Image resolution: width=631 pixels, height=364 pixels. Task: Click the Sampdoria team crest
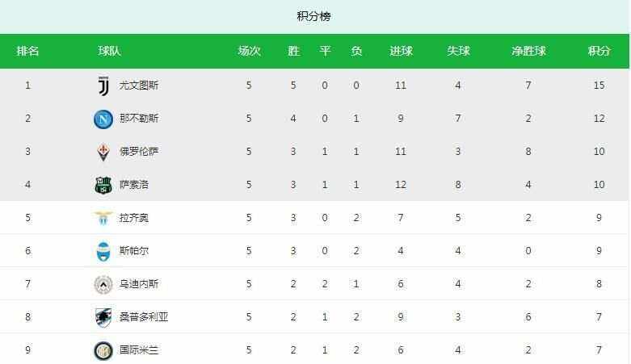coord(103,317)
